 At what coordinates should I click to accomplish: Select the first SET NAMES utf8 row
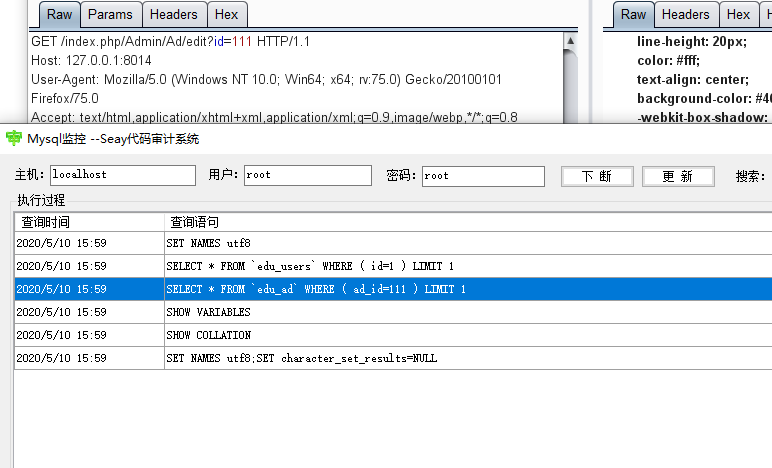393,243
